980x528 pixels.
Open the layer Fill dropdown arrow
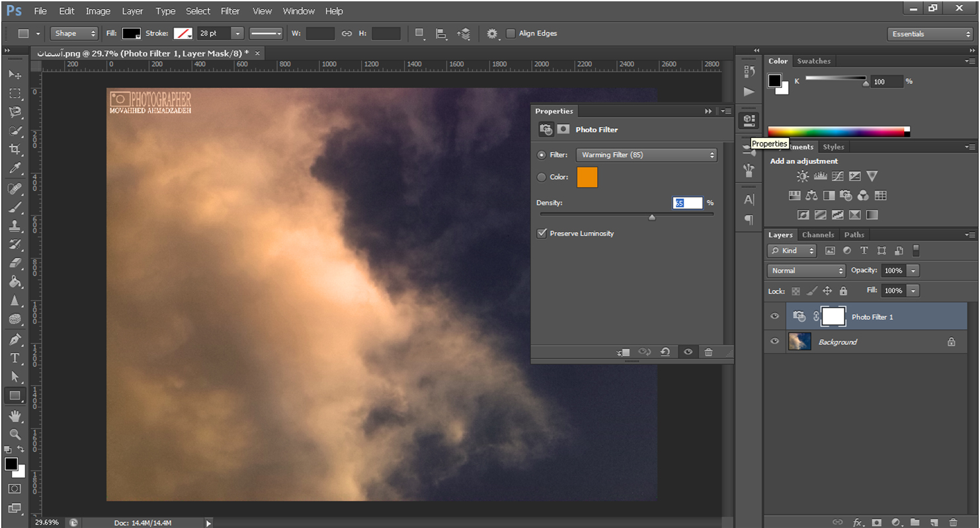[913, 291]
